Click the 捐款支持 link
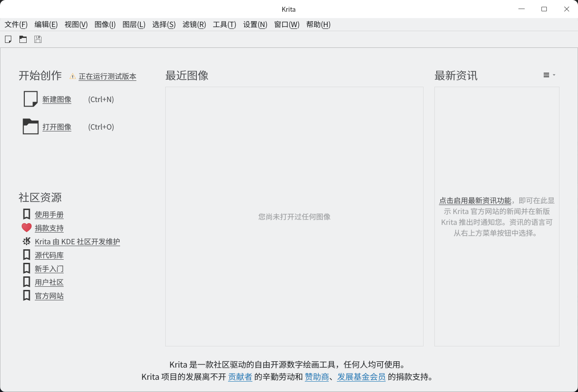The width and height of the screenshot is (578, 392). [x=49, y=228]
